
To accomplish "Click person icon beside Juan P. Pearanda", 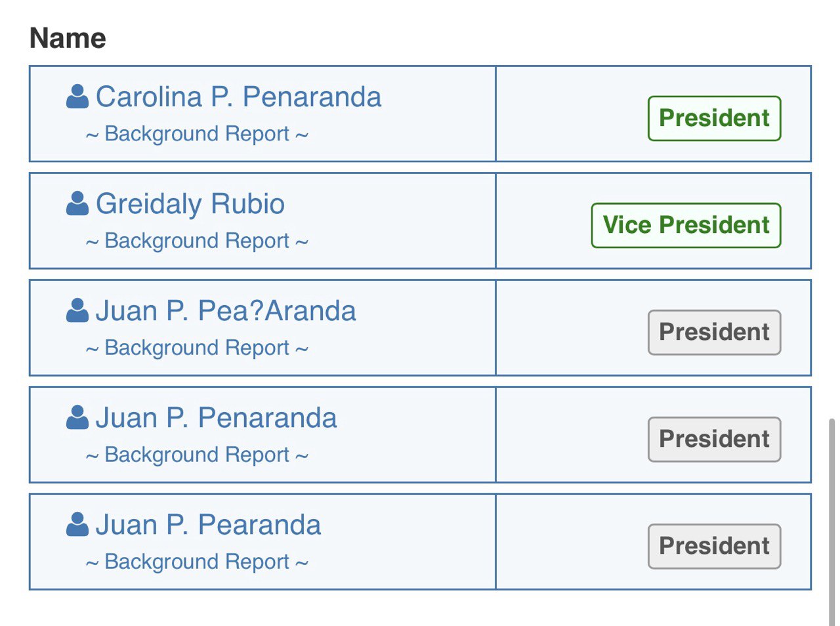I will tap(77, 524).
